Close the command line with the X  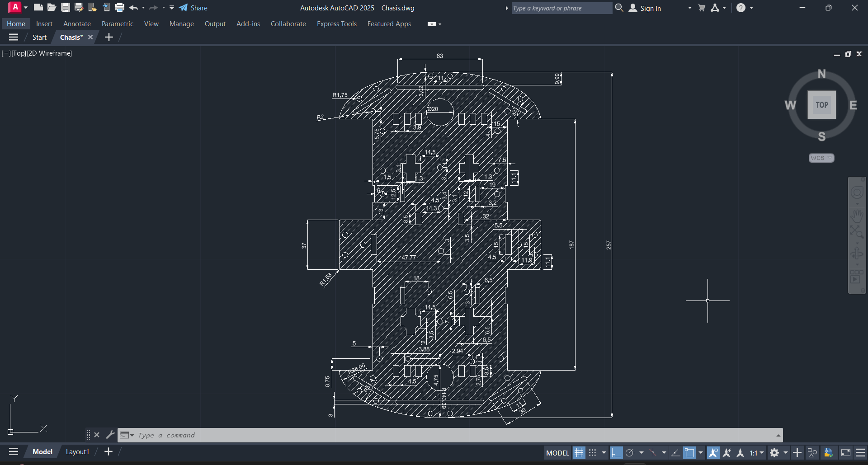[97, 435]
